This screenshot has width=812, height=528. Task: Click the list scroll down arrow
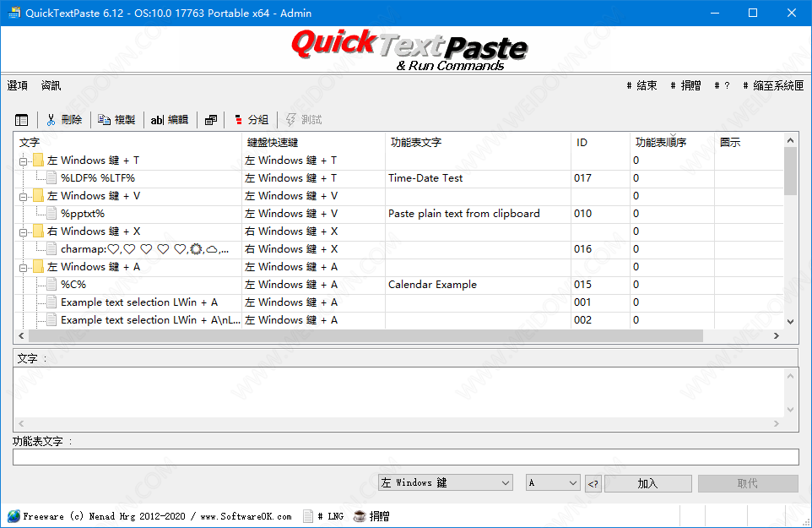tap(790, 322)
